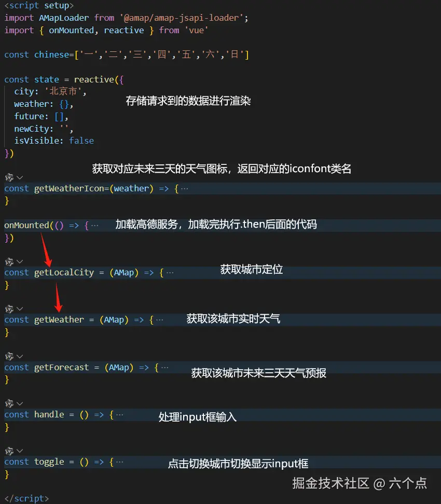Click the AMapLoader import name
This screenshot has width=441, height=504.
coord(64,18)
